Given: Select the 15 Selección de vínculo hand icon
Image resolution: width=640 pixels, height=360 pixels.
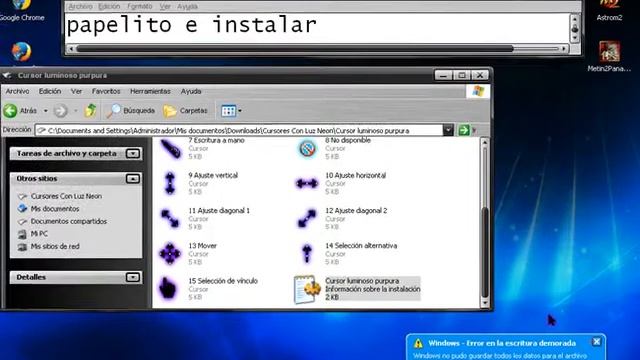Looking at the screenshot, I should 168,288.
